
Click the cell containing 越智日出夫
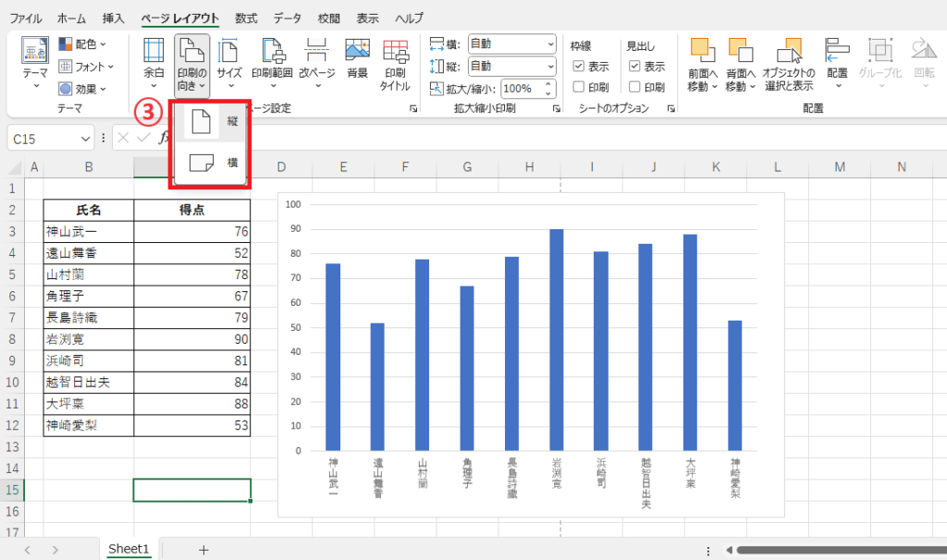coord(89,383)
